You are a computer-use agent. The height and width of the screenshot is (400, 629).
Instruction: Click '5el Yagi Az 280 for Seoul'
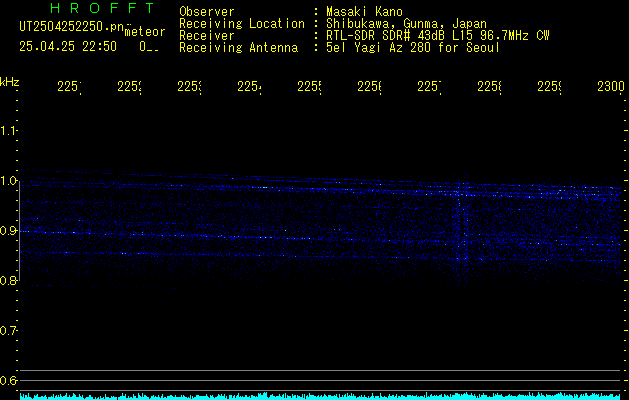click(x=413, y=48)
